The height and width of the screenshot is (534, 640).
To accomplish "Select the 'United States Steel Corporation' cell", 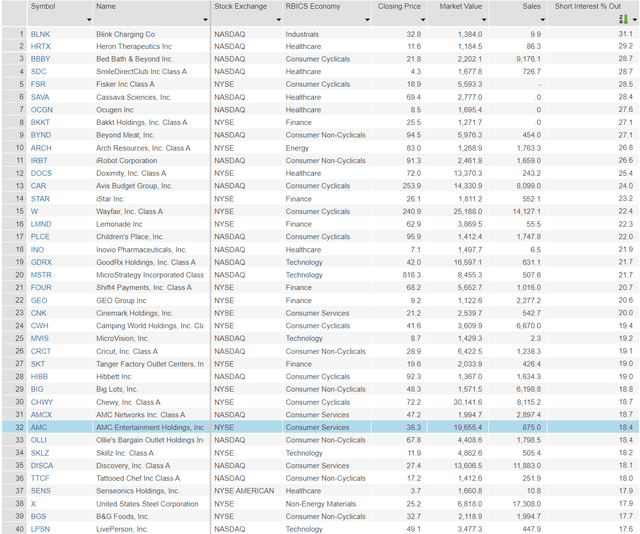I will click(x=151, y=504).
